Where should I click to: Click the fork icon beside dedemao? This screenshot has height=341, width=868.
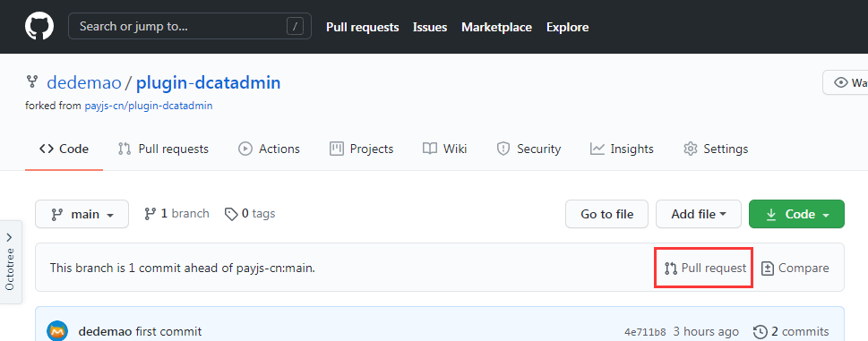pos(31,82)
